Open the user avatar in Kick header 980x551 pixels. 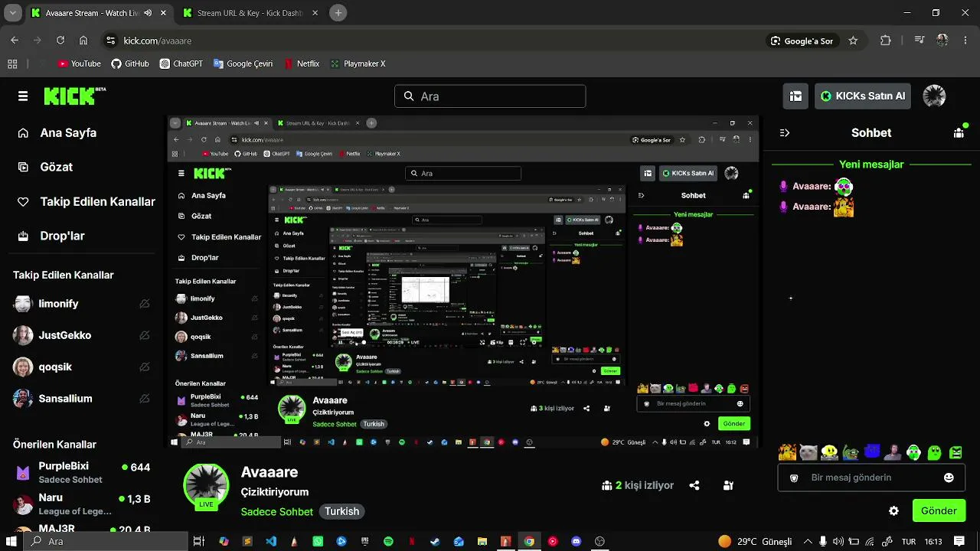click(x=934, y=96)
